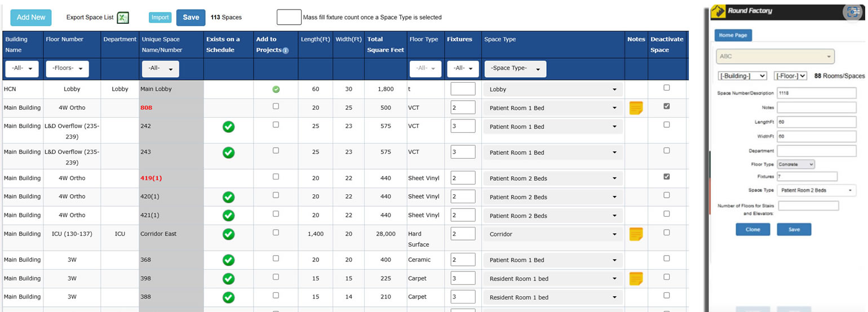Check Add to Projects for Corridor East
The image size is (868, 312).
click(276, 232)
